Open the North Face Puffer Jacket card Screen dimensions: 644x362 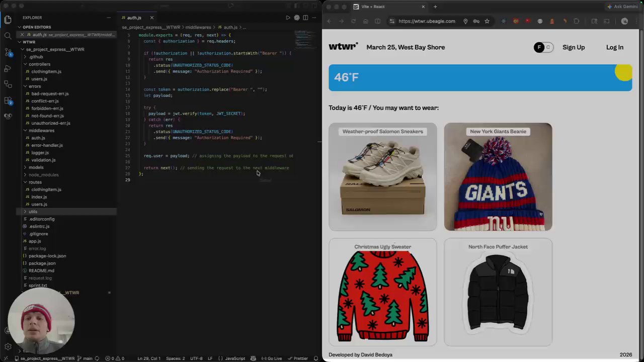tap(498, 292)
